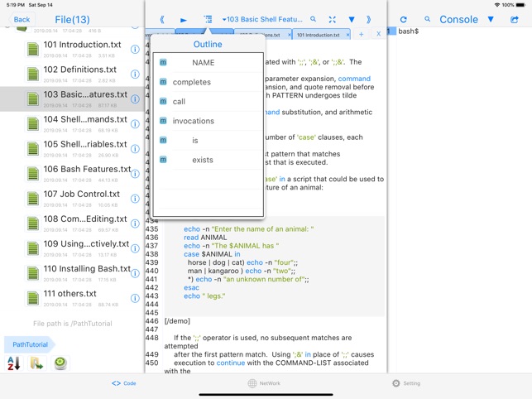Show info for 103 Basic...atures.txt

pos(135,99)
